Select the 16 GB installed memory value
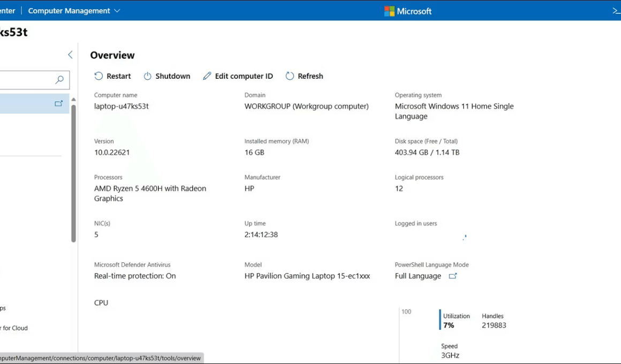The height and width of the screenshot is (364, 621). tap(254, 153)
